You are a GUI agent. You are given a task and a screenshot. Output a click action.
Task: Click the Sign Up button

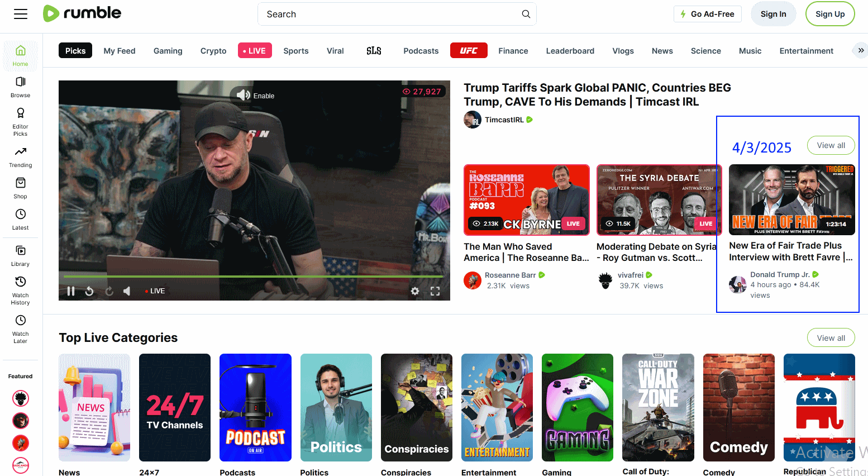830,14
